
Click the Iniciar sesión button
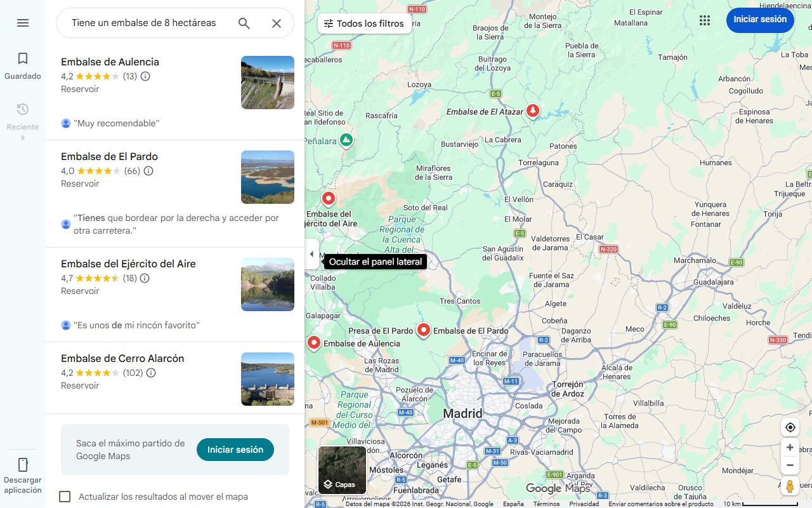[760, 20]
